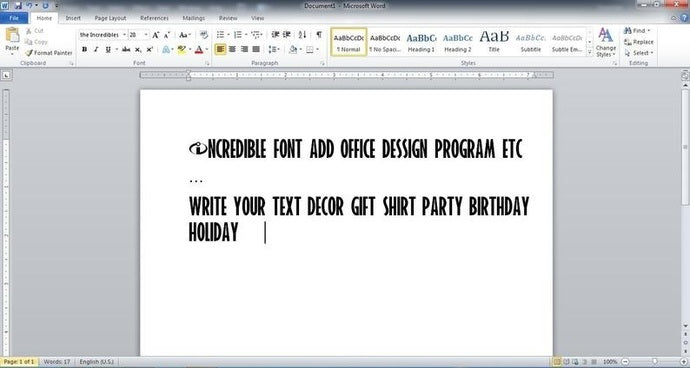Apply the No Spacing style
Image resolution: width=690 pixels, height=368 pixels.
385,42
